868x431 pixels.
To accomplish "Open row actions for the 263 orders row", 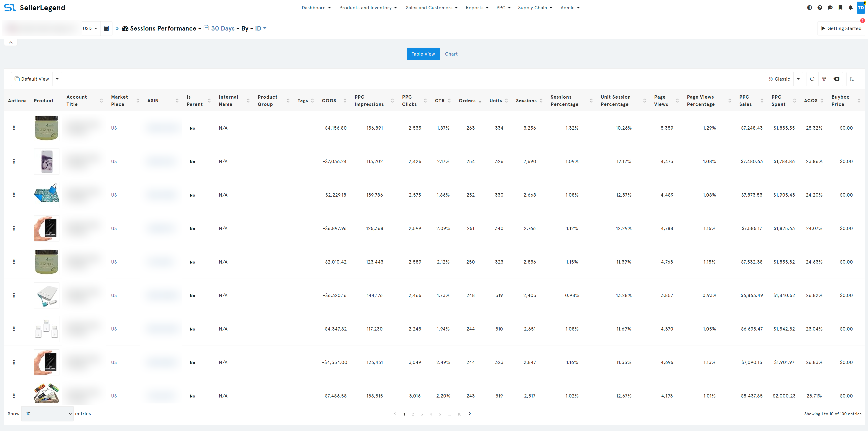I will pyautogui.click(x=14, y=128).
